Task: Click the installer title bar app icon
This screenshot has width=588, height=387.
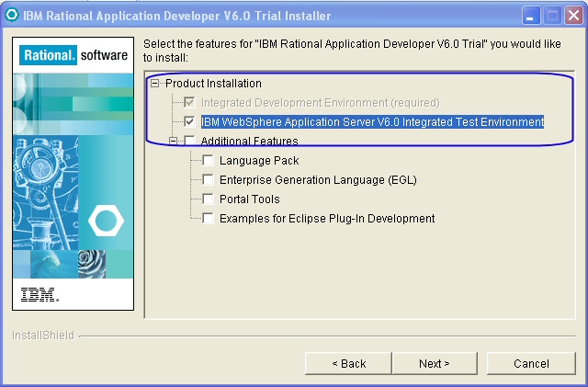Action: pyautogui.click(x=12, y=15)
